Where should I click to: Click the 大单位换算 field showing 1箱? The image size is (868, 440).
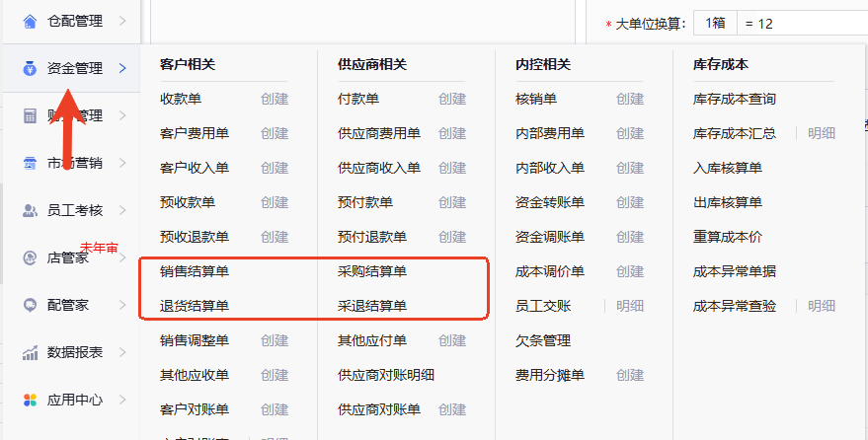click(x=716, y=23)
